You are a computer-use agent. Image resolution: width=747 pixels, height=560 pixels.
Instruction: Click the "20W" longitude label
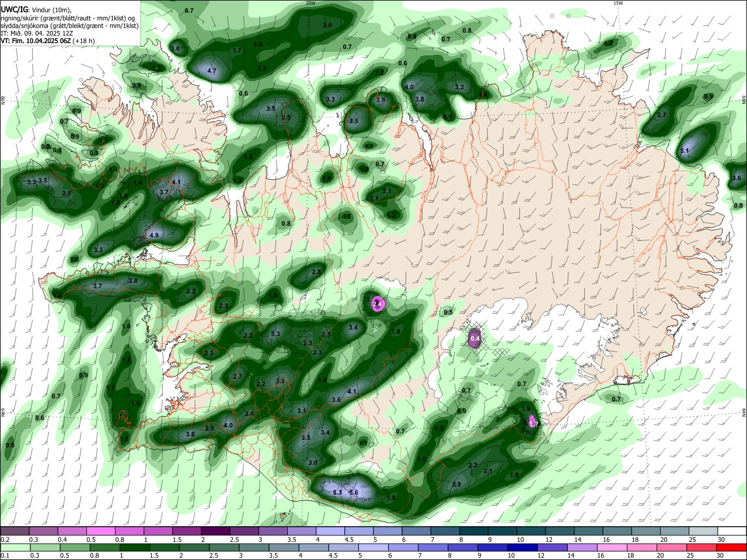point(310,3)
